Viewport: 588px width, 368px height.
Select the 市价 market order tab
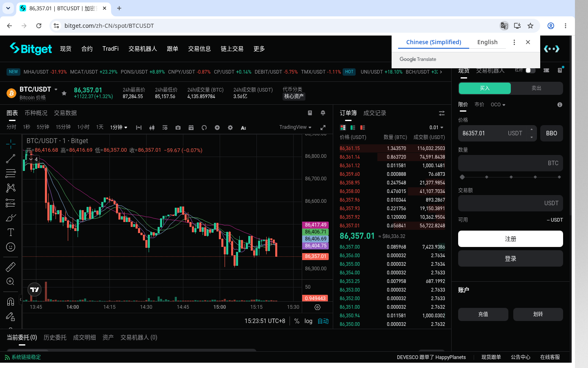coord(479,105)
